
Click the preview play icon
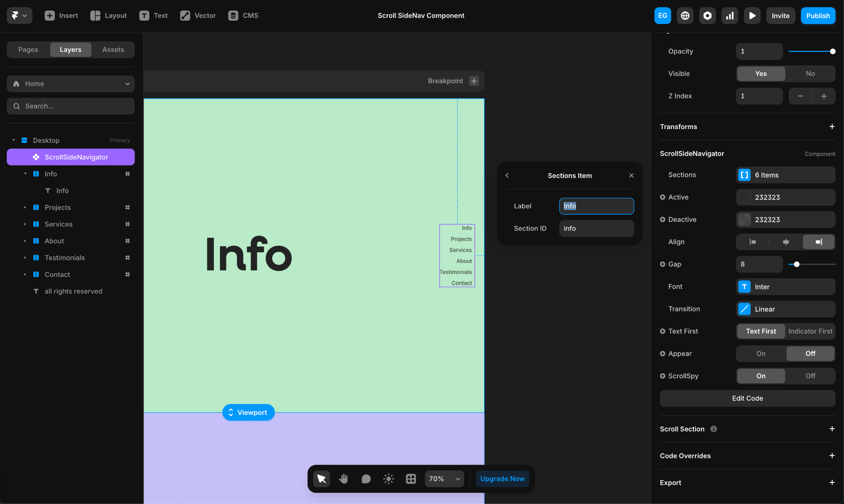pyautogui.click(x=752, y=16)
